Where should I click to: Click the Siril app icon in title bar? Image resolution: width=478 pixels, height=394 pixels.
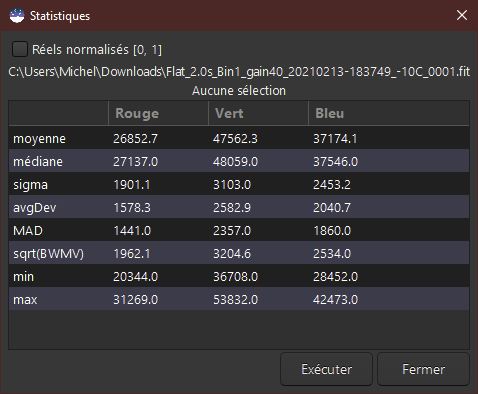[x=17, y=16]
